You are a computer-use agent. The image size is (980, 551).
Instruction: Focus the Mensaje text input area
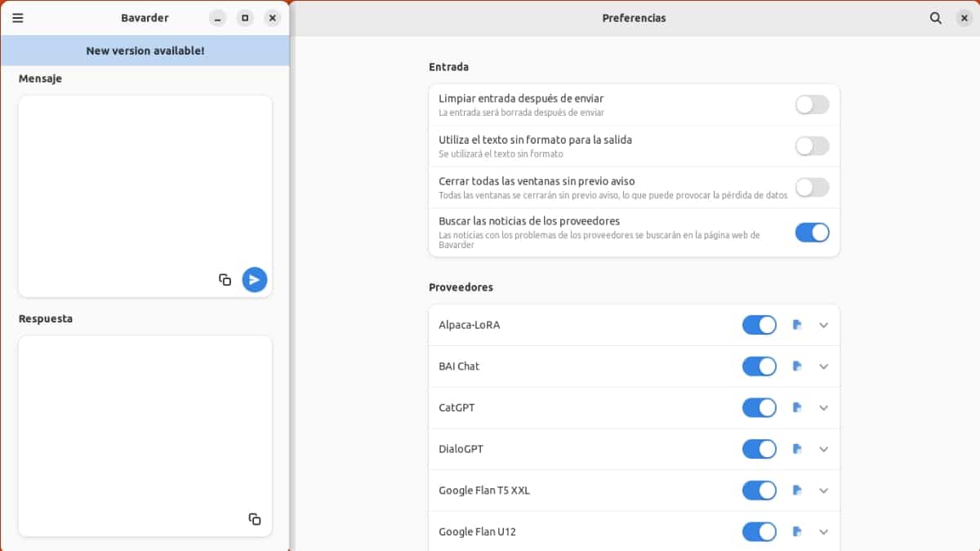[x=145, y=196]
